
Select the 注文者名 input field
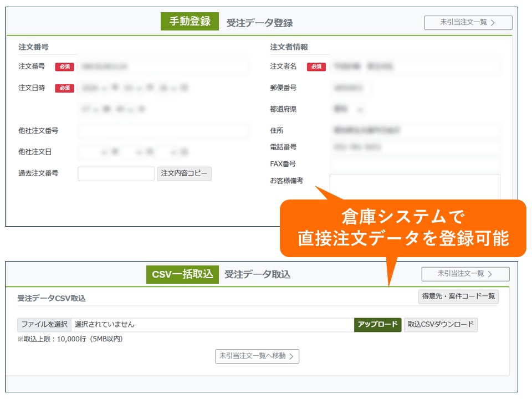point(415,67)
